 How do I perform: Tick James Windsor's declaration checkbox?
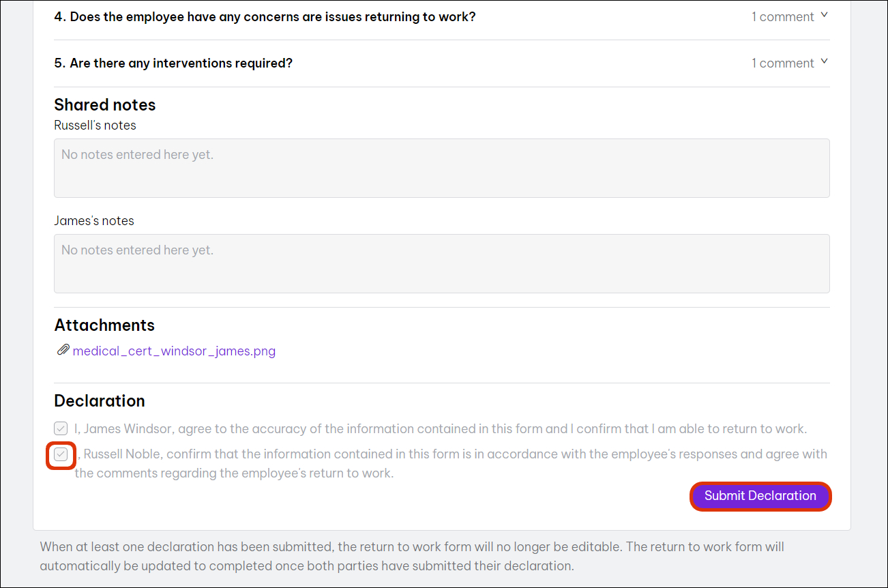pos(61,428)
